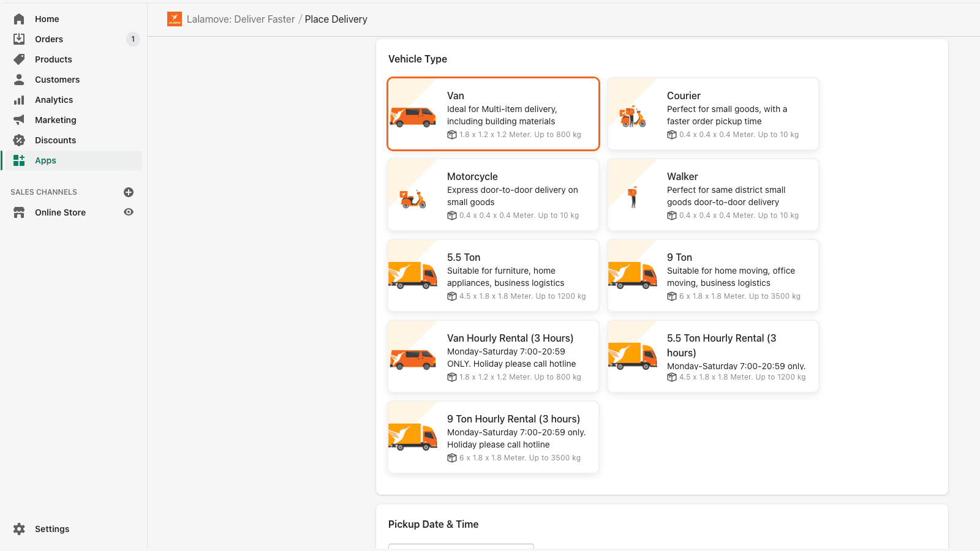This screenshot has height=551, width=980.
Task: Click the Lalamove logo in the breadcrumb
Action: (175, 19)
